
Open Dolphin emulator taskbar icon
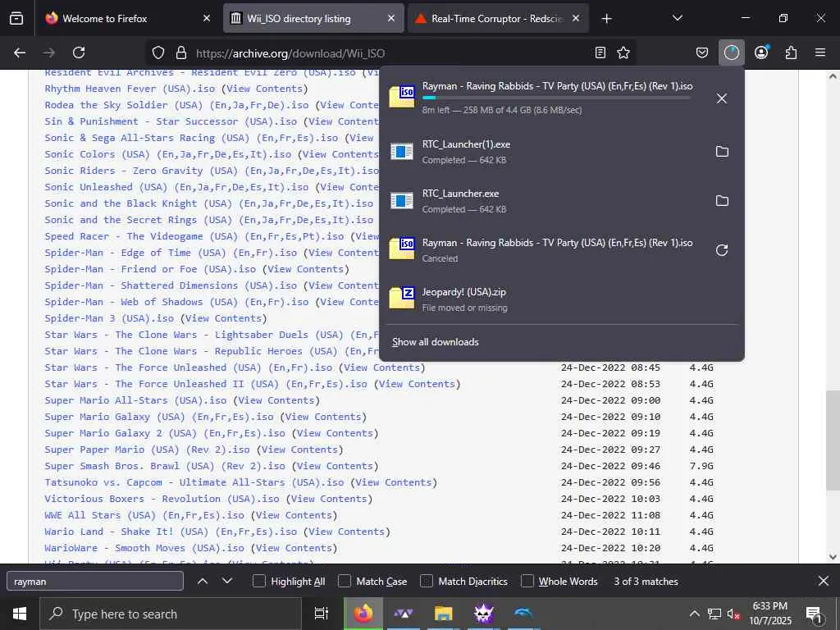pos(523,614)
